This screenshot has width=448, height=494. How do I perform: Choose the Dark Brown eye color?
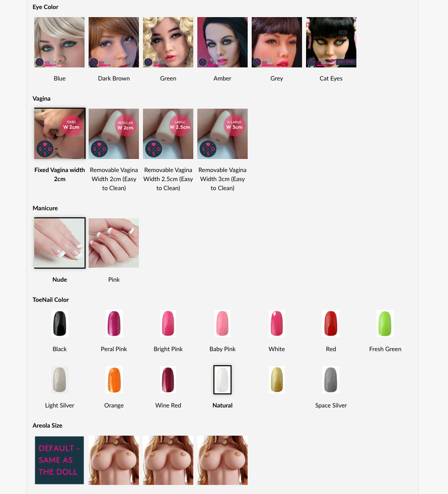coord(113,42)
